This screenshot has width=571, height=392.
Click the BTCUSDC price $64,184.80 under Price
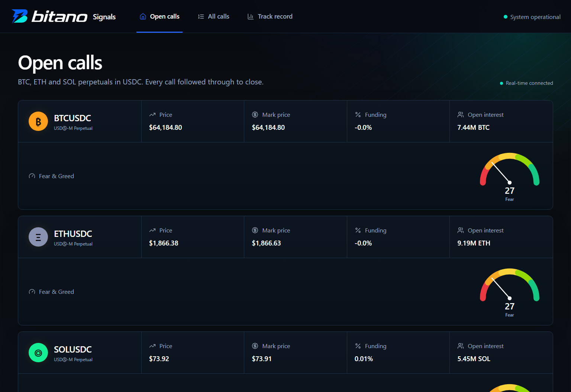tap(165, 128)
